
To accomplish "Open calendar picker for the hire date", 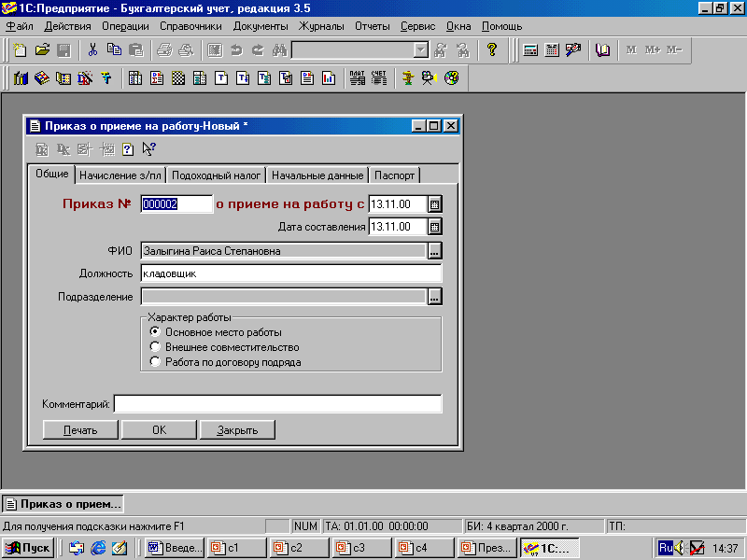I will pyautogui.click(x=434, y=204).
